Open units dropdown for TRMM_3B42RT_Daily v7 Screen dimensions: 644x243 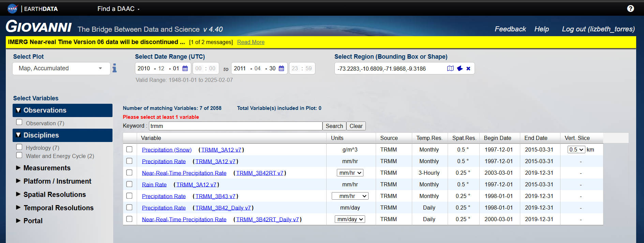coord(350,219)
